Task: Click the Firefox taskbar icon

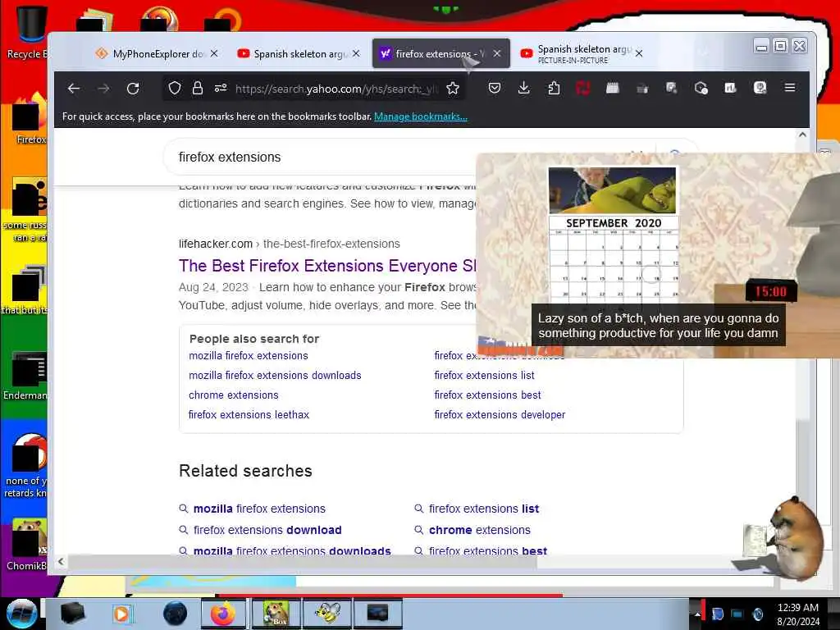Action: (223, 614)
